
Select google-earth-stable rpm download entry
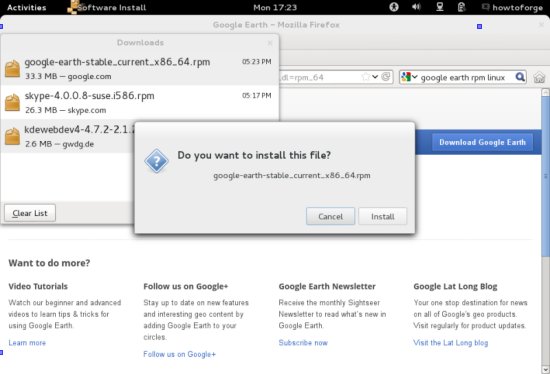pyautogui.click(x=140, y=68)
